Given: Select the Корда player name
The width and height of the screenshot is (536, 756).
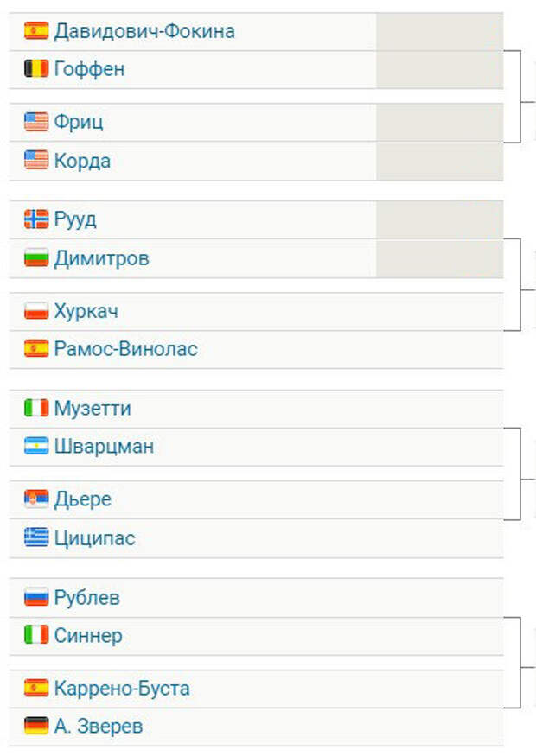Looking at the screenshot, I should click(82, 161).
